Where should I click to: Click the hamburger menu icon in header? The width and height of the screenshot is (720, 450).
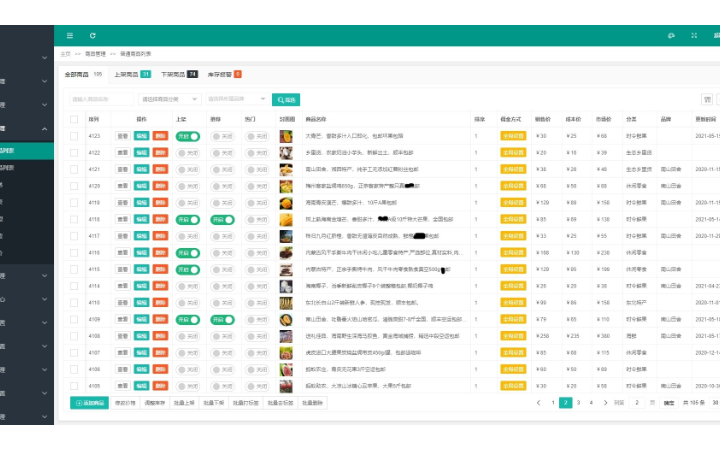coord(69,35)
